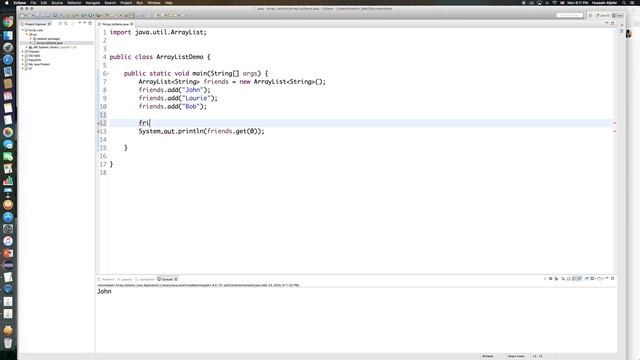Minimize the Project Explorer view
Screen dimensions: 640x360
click(84, 23)
